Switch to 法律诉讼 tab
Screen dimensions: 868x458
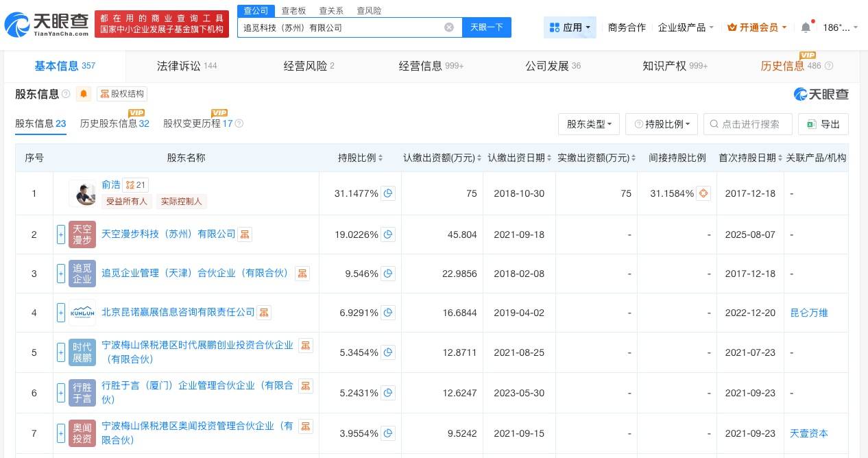click(x=186, y=66)
